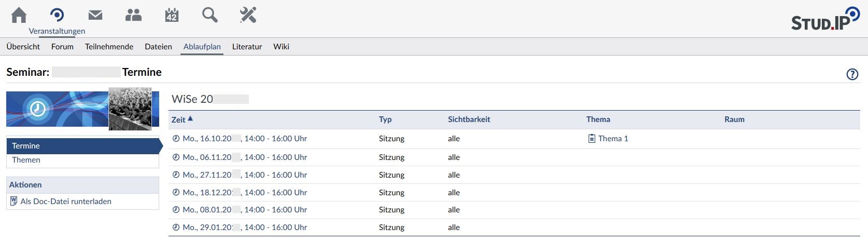The image size is (868, 242).
Task: Open the Thema 1 topic link
Action: [x=613, y=139]
